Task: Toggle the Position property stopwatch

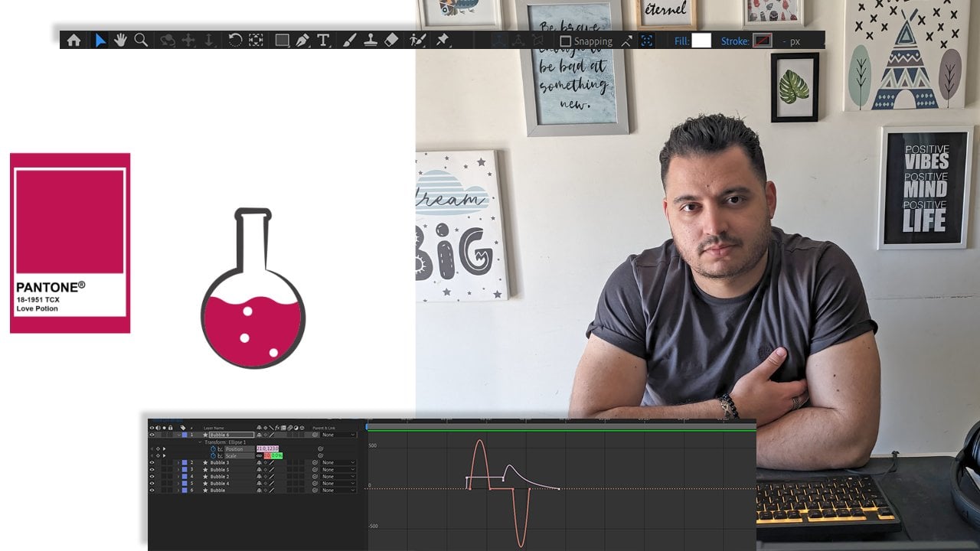Action: pyautogui.click(x=214, y=449)
